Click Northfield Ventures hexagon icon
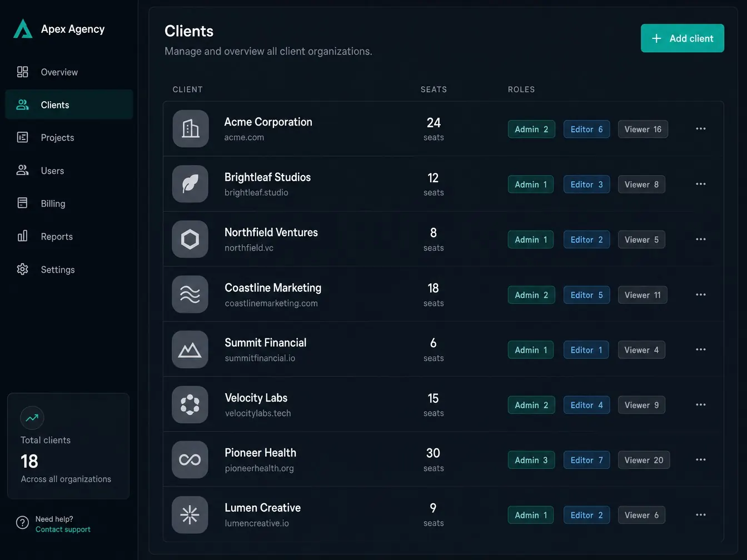The height and width of the screenshot is (560, 747). coord(190,239)
